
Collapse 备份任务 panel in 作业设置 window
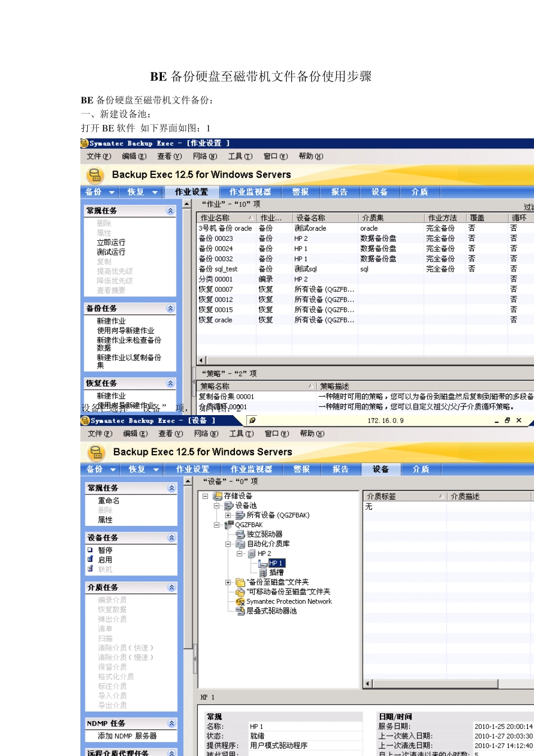(170, 308)
